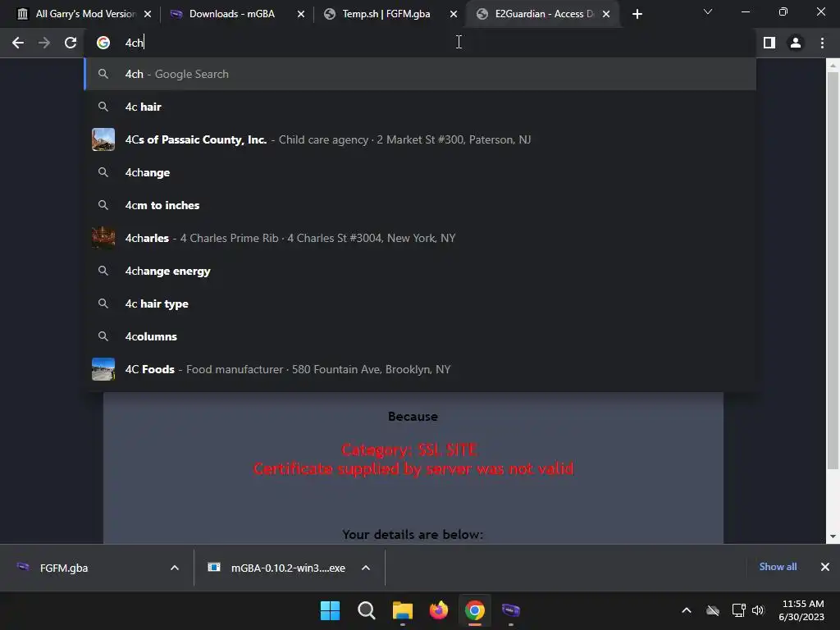Click the Your details are below text
The height and width of the screenshot is (630, 840).
[413, 535]
